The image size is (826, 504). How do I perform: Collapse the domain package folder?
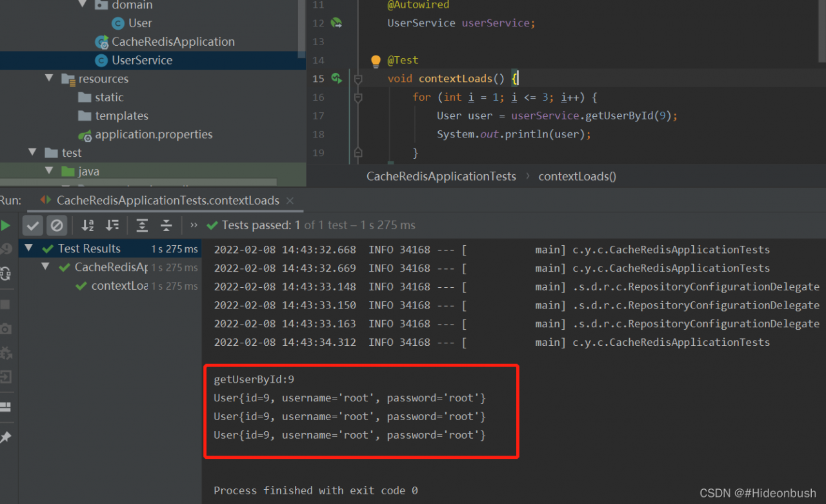coord(83,5)
